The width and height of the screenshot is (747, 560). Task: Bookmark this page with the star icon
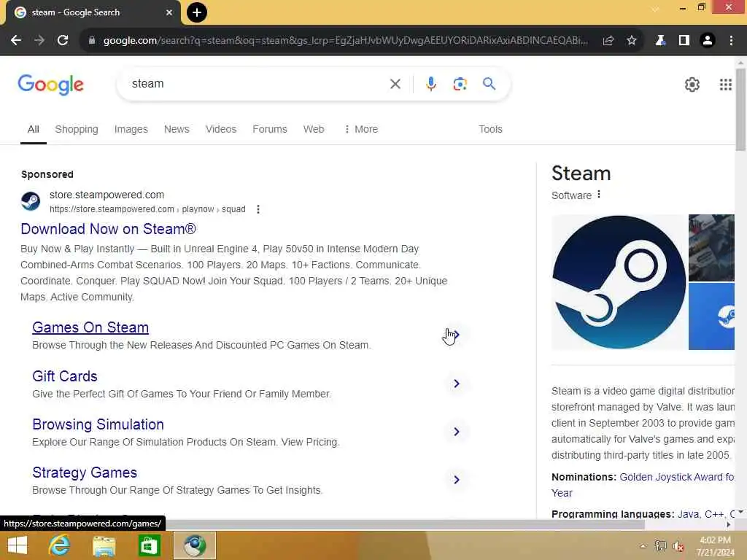click(632, 41)
